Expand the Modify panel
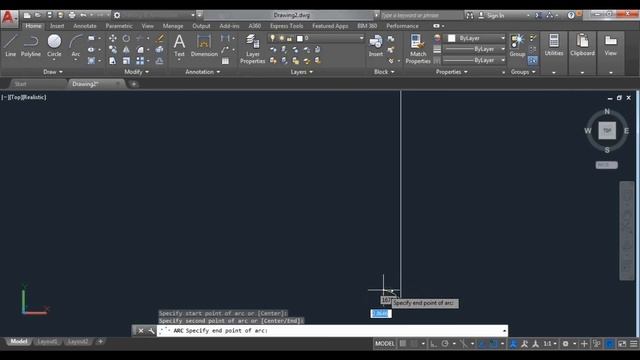 click(x=136, y=72)
